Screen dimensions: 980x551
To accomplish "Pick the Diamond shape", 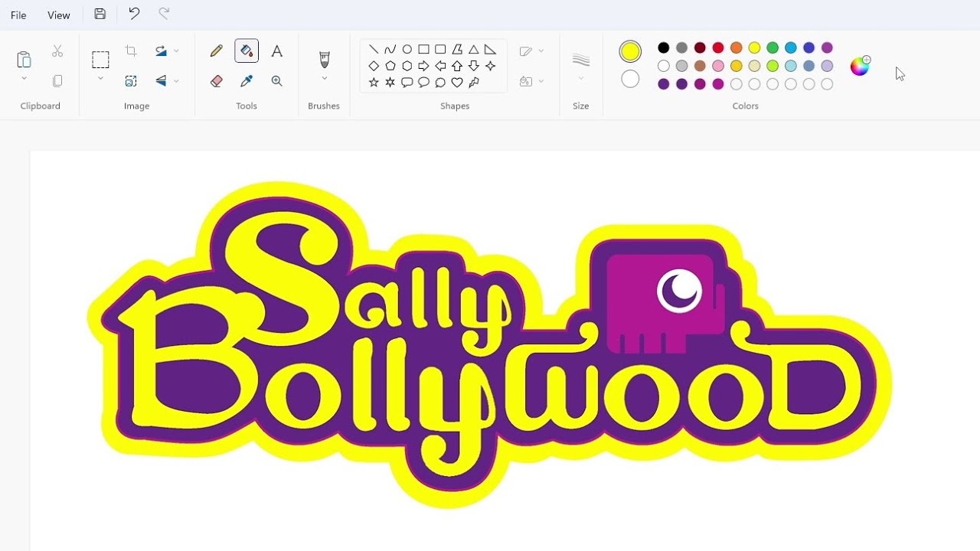I will click(374, 66).
